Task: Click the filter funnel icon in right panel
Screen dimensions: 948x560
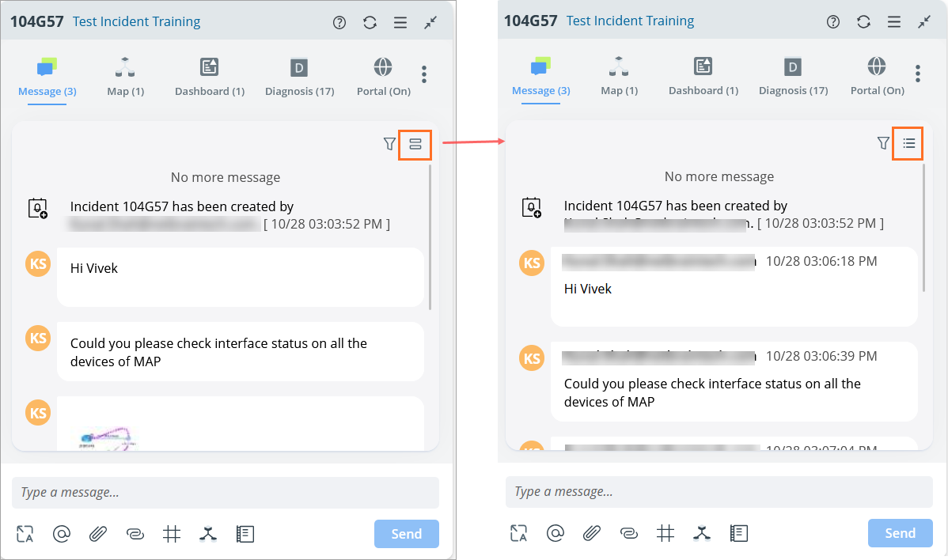Action: (x=883, y=143)
